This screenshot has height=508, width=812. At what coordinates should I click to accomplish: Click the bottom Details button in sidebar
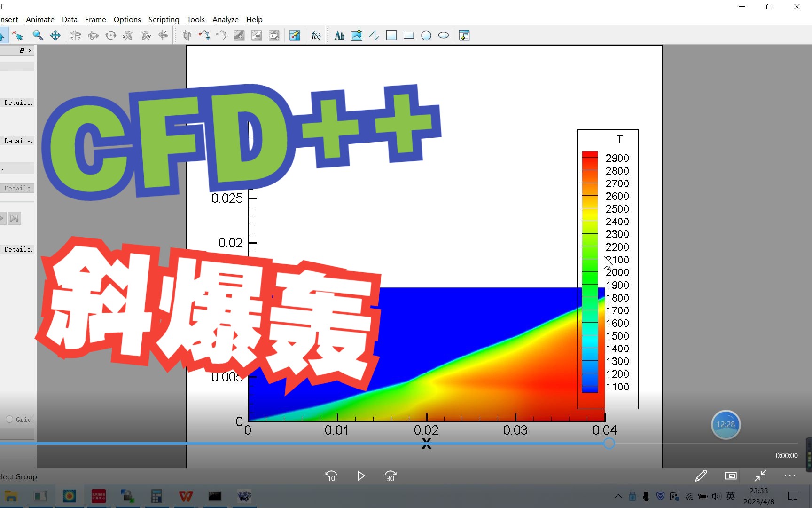pos(18,249)
